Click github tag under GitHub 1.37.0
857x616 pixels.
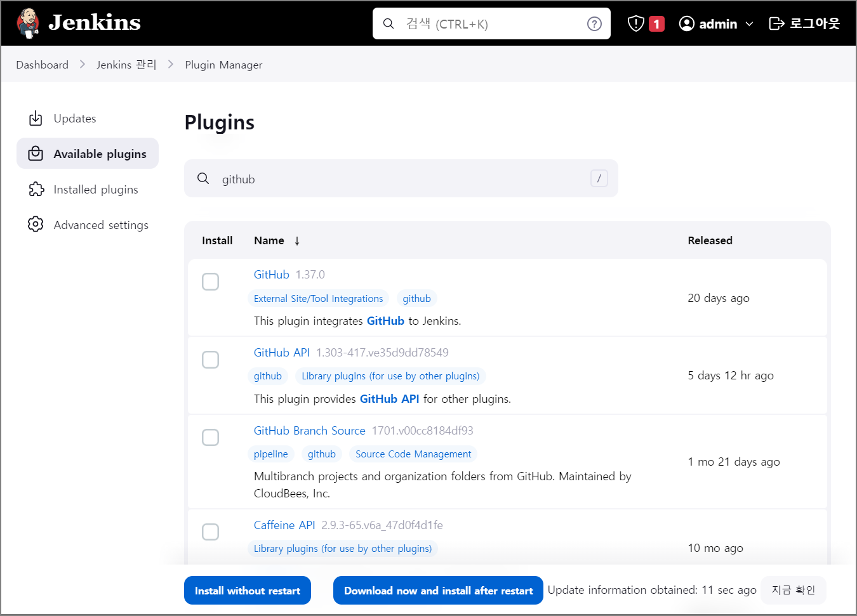click(x=416, y=298)
